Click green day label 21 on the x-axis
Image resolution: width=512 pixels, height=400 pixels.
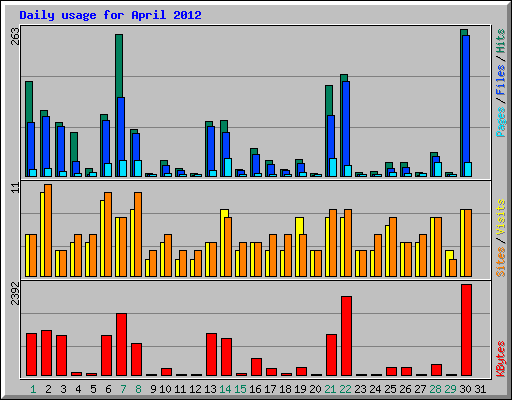pyautogui.click(x=330, y=389)
